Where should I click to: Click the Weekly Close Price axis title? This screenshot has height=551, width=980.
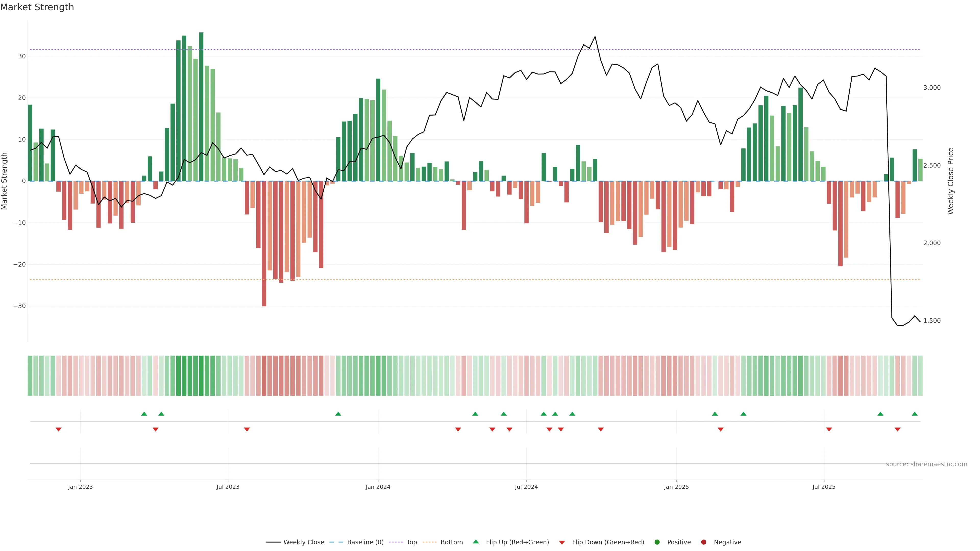(x=951, y=181)
